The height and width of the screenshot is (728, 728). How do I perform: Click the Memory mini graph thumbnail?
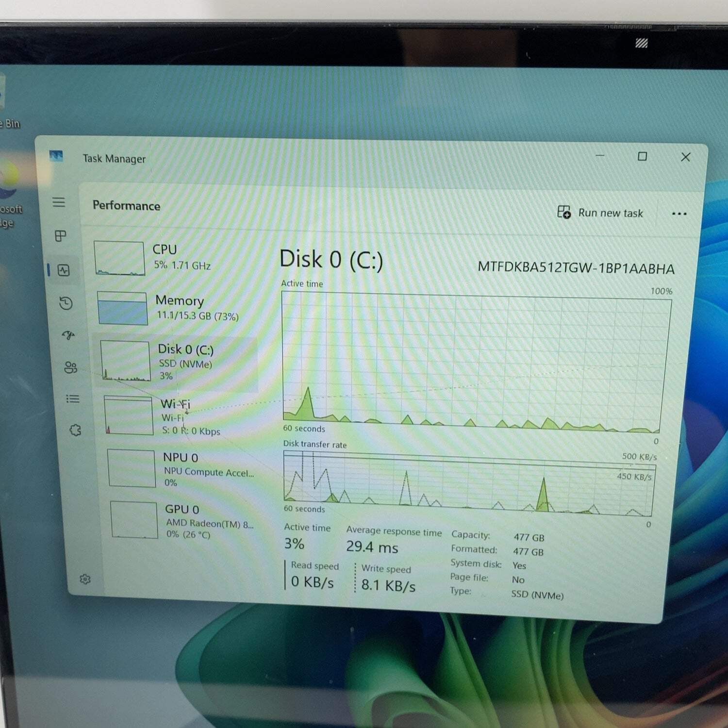(x=122, y=308)
